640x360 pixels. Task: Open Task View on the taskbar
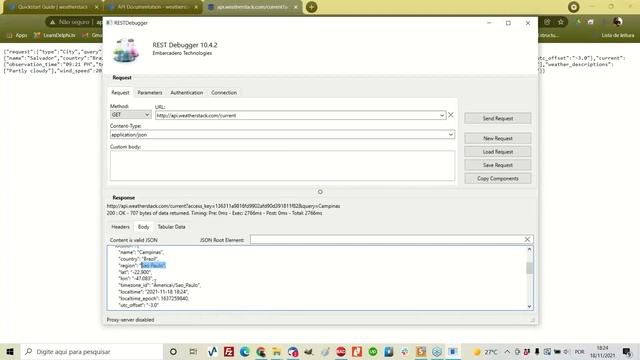193,351
